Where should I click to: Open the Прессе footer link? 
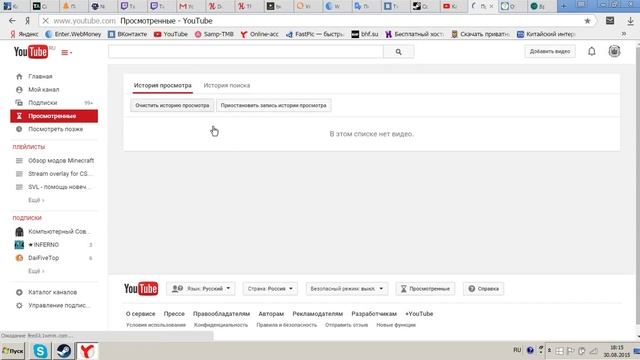174,314
